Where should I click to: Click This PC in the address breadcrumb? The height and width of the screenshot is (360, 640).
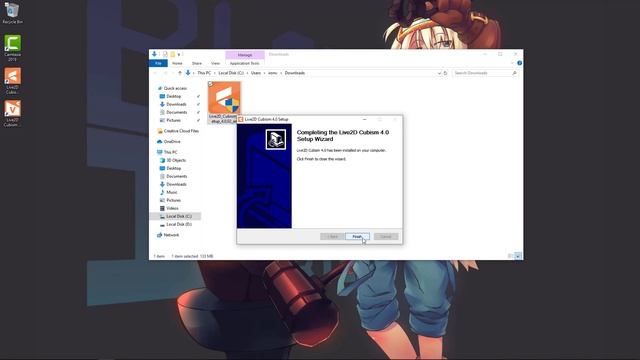[x=204, y=73]
